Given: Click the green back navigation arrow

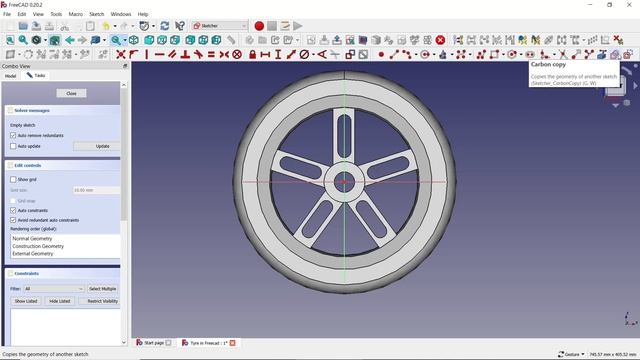Looking at the screenshot, I should 70,40.
